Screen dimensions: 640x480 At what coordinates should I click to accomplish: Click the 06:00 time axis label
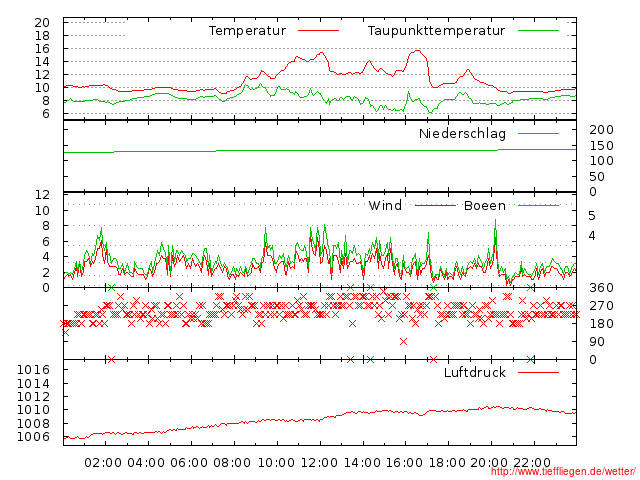click(189, 463)
